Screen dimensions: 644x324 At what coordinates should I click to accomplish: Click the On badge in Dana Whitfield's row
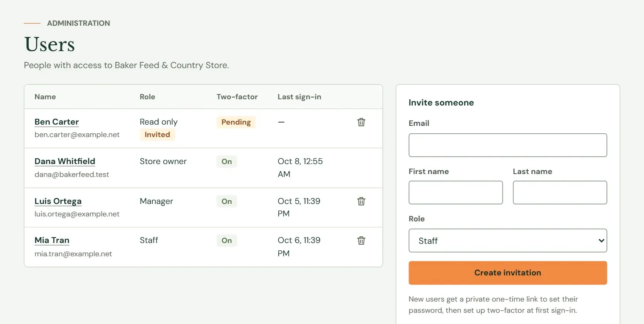(227, 162)
